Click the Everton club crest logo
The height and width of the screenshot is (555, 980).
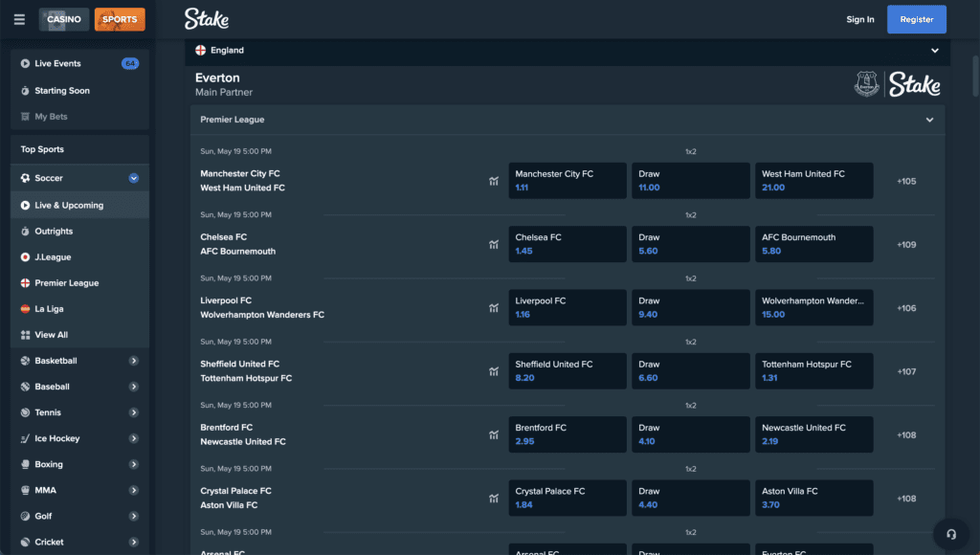tap(867, 84)
